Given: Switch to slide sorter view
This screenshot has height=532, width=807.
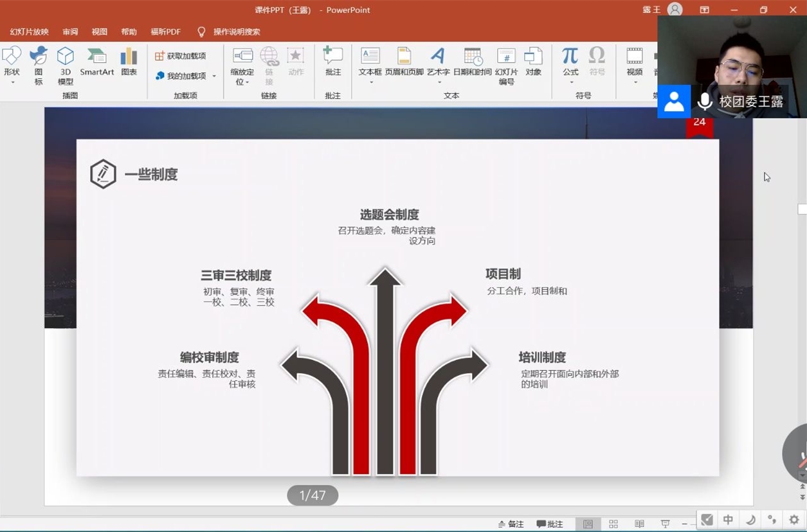Looking at the screenshot, I should pos(613,524).
